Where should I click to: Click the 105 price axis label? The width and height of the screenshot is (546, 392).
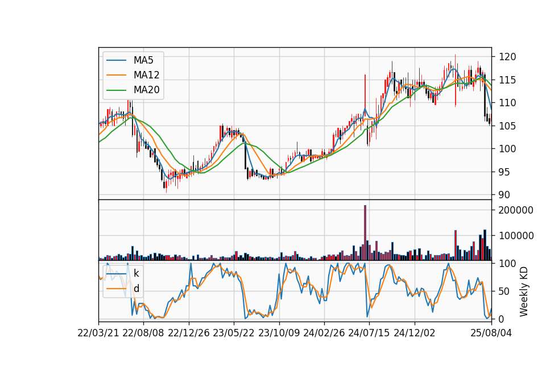pyautogui.click(x=507, y=126)
